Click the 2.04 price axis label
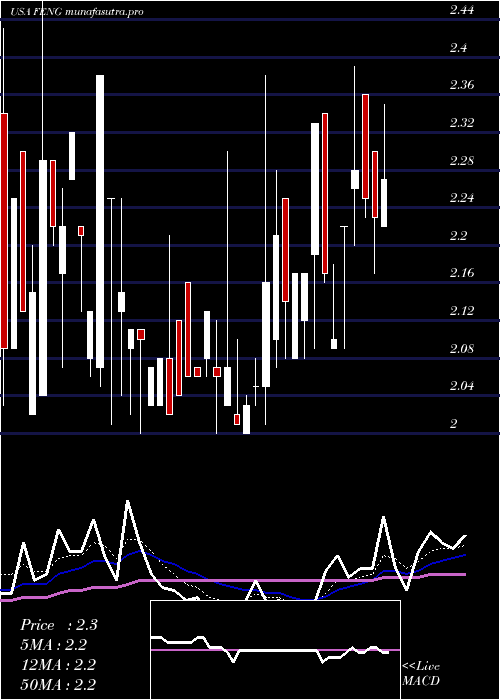The width and height of the screenshot is (500, 700). (462, 385)
